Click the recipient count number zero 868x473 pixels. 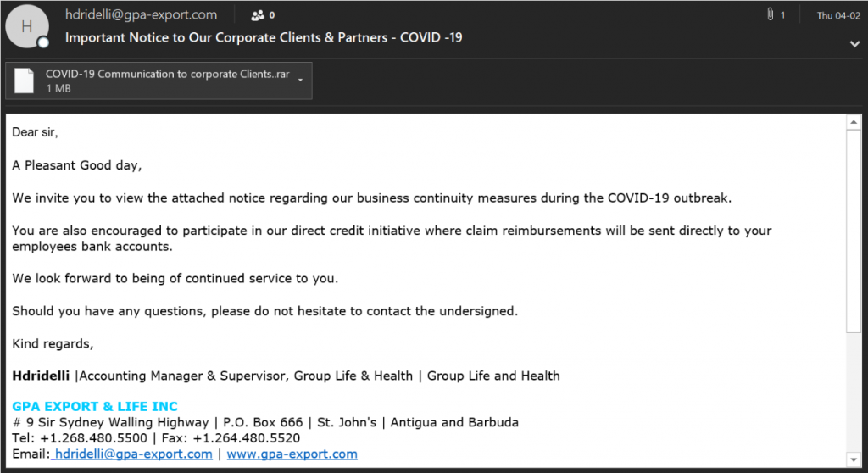click(x=272, y=15)
